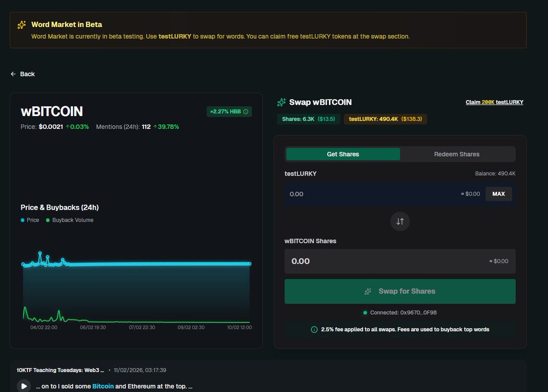This screenshot has width=548, height=392.
Task: Click the sparkle icon on Swap for Shares button
Action: [x=368, y=291]
